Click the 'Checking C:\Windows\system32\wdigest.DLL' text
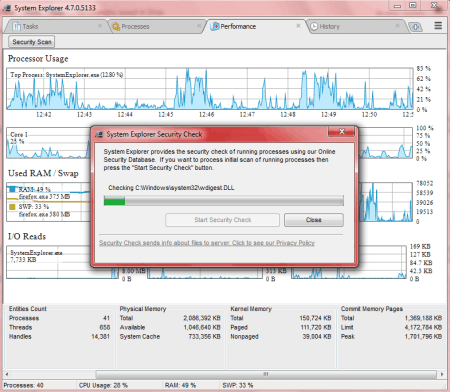 171,188
